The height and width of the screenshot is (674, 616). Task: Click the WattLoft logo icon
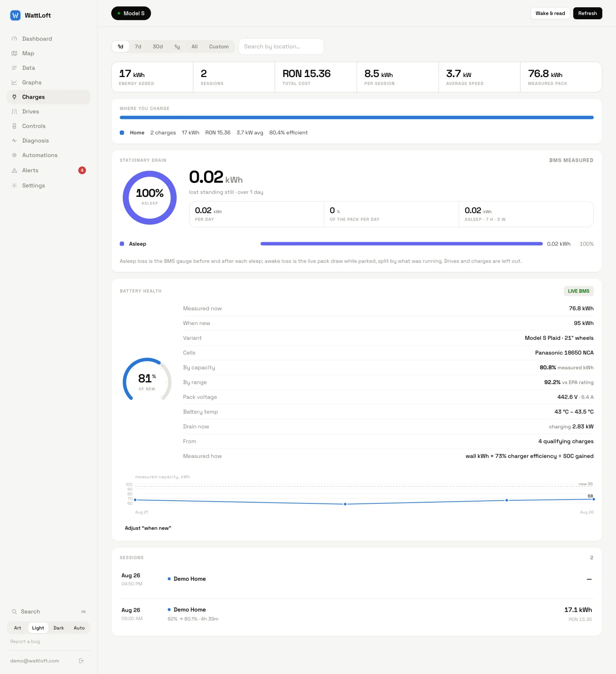point(15,15)
